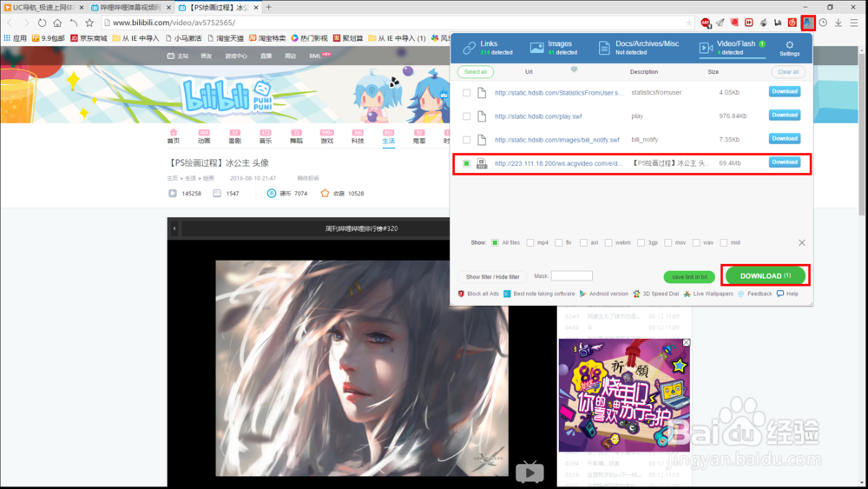The width and height of the screenshot is (868, 489).
Task: Click the play TV icon on video
Action: pyautogui.click(x=529, y=472)
